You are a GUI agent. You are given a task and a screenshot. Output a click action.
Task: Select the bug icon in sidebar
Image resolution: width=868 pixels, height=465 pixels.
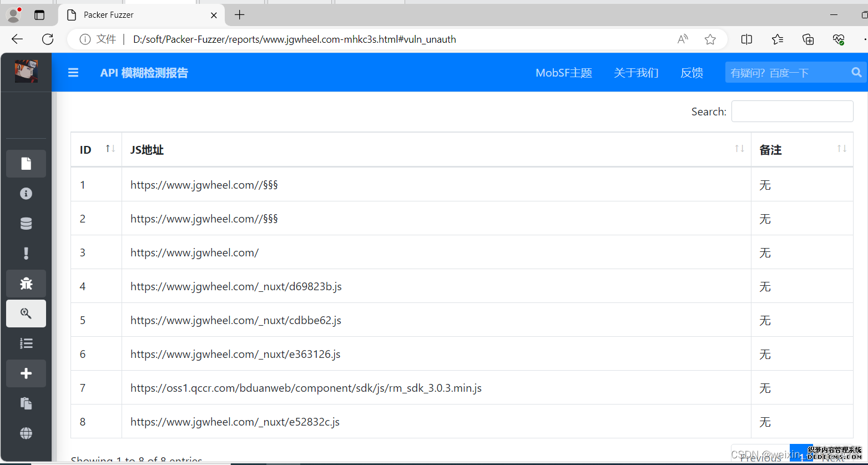pyautogui.click(x=26, y=284)
